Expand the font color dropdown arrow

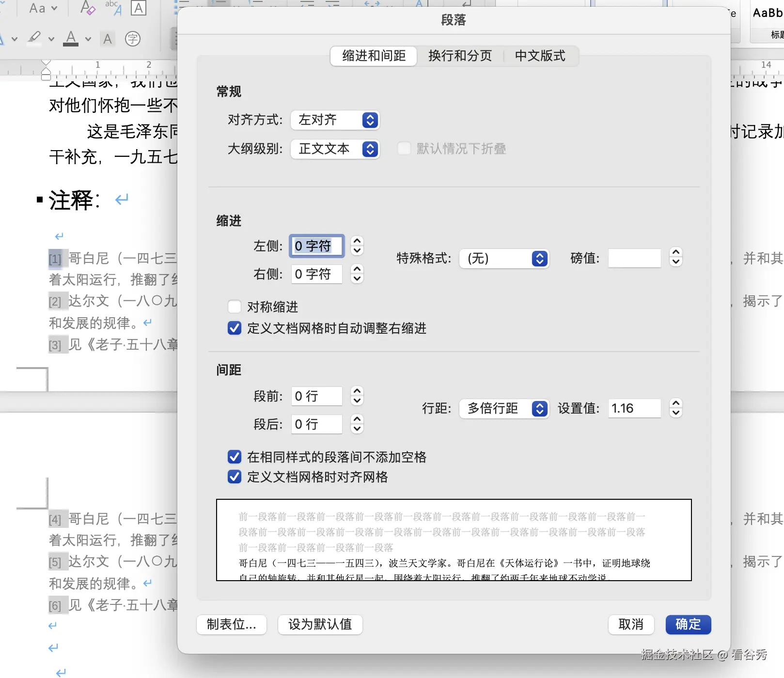point(88,39)
